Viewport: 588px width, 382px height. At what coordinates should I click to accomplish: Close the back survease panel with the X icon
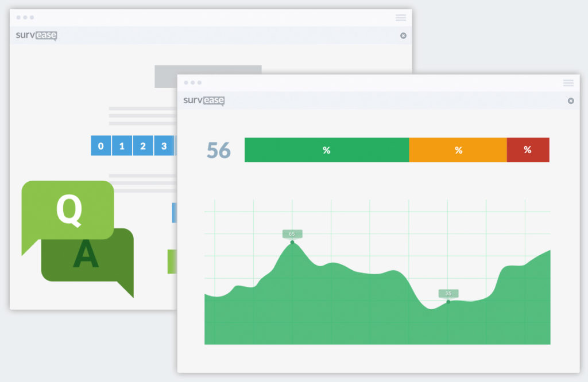coord(403,36)
